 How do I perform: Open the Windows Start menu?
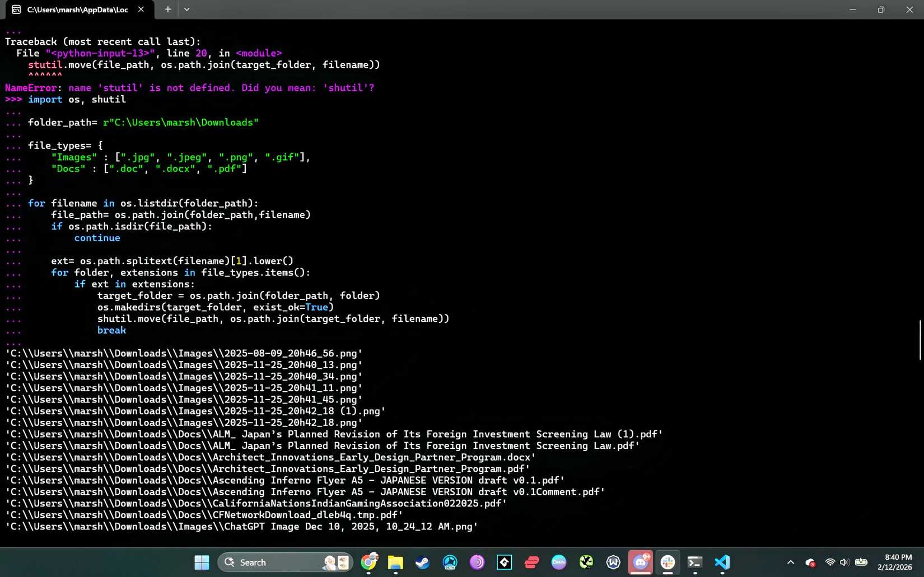(x=202, y=562)
